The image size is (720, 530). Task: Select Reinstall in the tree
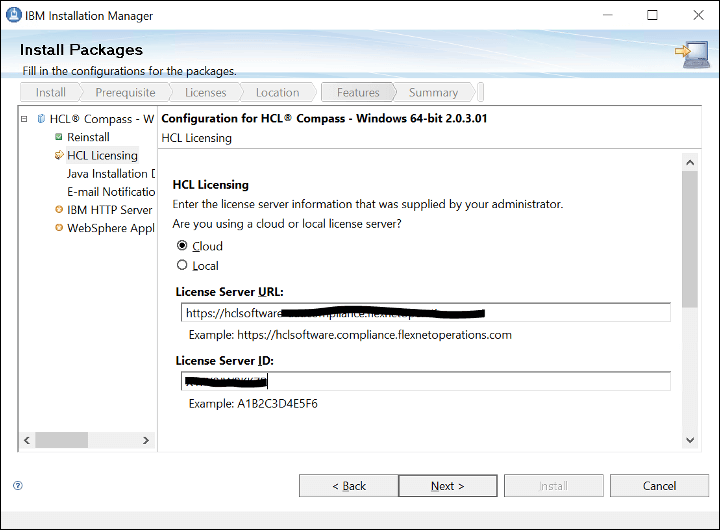coord(88,137)
